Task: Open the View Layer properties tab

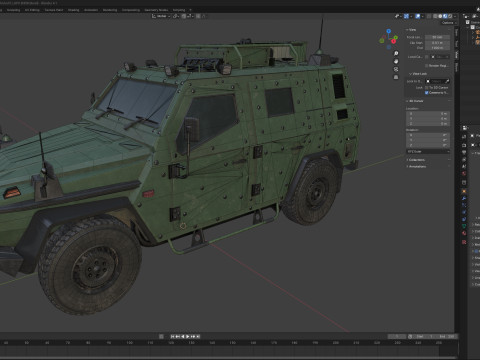Action: click(x=464, y=160)
